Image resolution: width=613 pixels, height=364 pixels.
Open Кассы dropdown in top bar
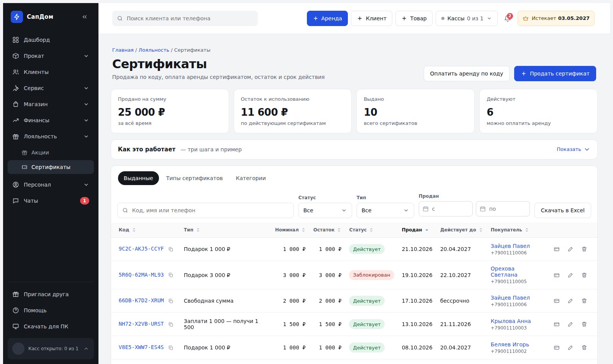pyautogui.click(x=466, y=18)
